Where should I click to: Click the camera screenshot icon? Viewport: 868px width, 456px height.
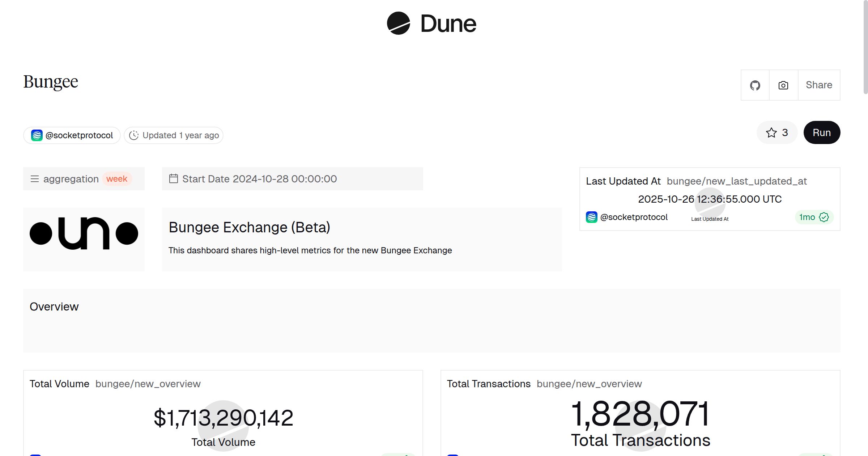click(x=783, y=85)
